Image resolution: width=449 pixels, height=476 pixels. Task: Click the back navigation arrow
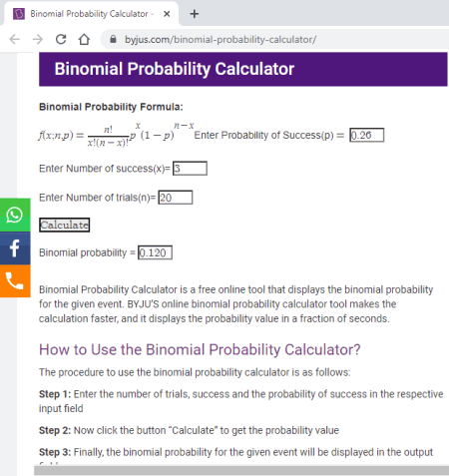pyautogui.click(x=15, y=39)
